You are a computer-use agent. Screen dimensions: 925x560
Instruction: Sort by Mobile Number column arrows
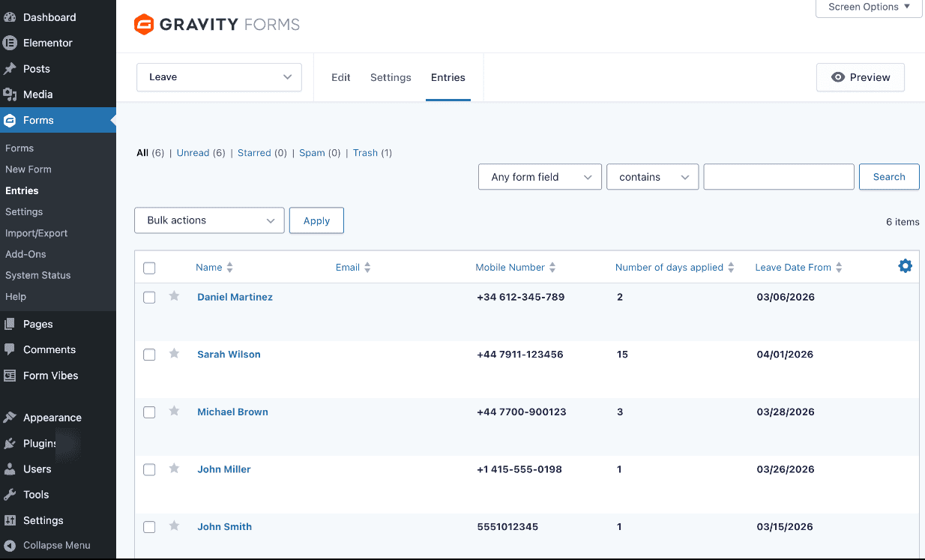click(552, 268)
